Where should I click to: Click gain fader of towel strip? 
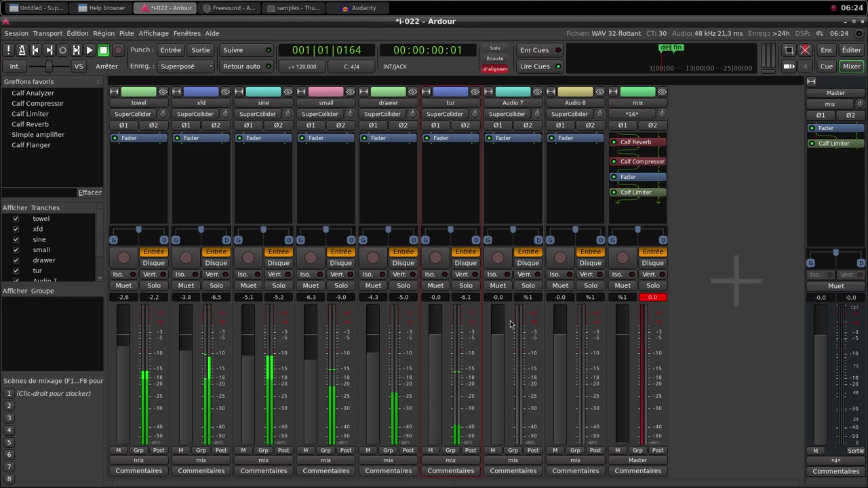123,374
